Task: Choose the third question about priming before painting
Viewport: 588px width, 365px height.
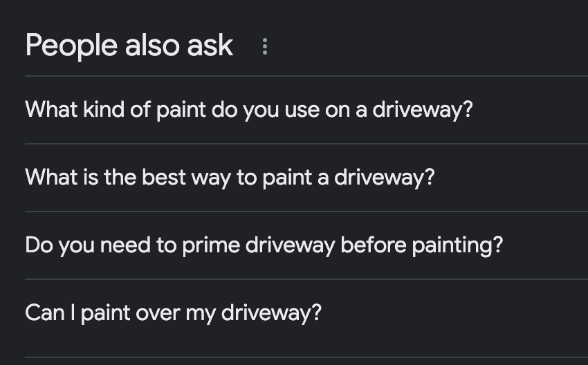Action: point(264,245)
